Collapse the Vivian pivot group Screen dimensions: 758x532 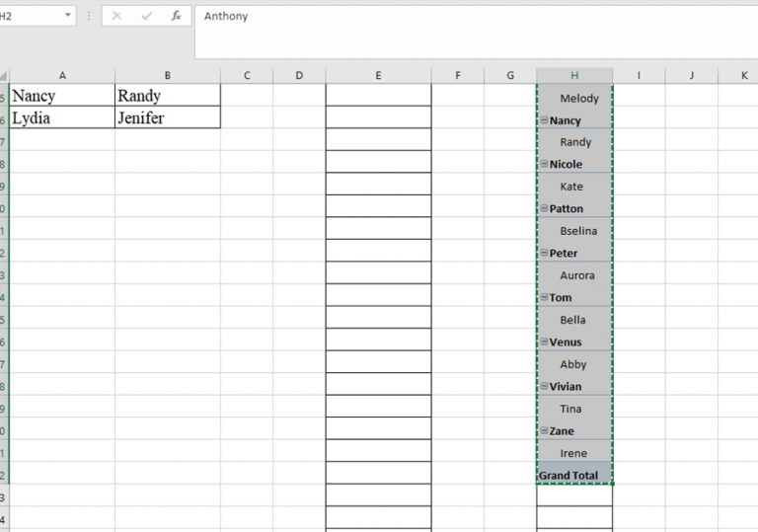point(544,386)
